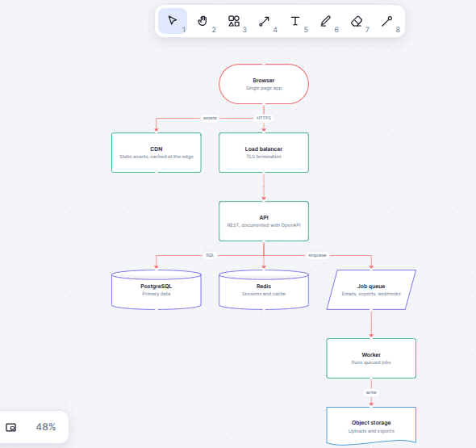Click the 'SQL' connector label

(x=210, y=255)
